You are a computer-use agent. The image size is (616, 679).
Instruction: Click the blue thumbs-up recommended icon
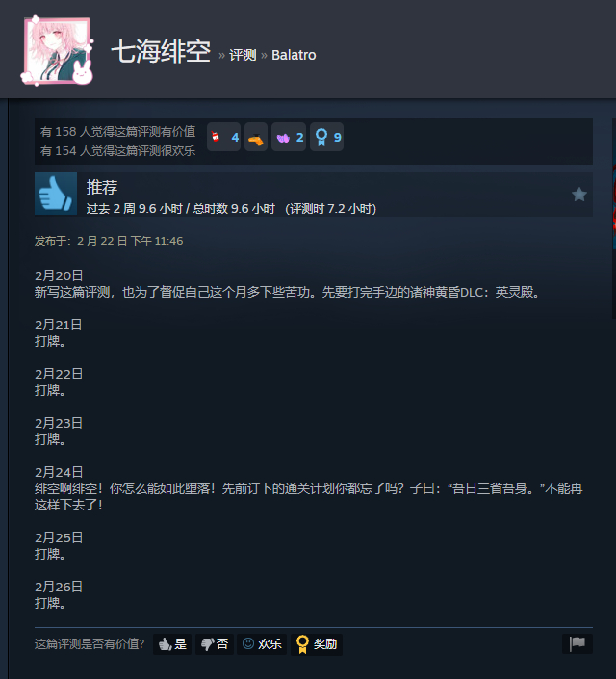click(x=56, y=194)
